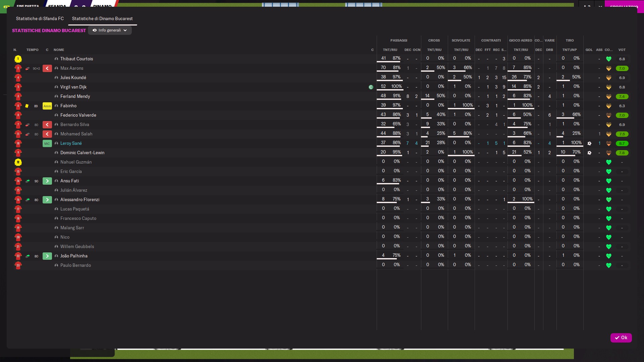
Task: Click the MiC player-of-match badge for Leroy Sané
Action: [x=47, y=143]
